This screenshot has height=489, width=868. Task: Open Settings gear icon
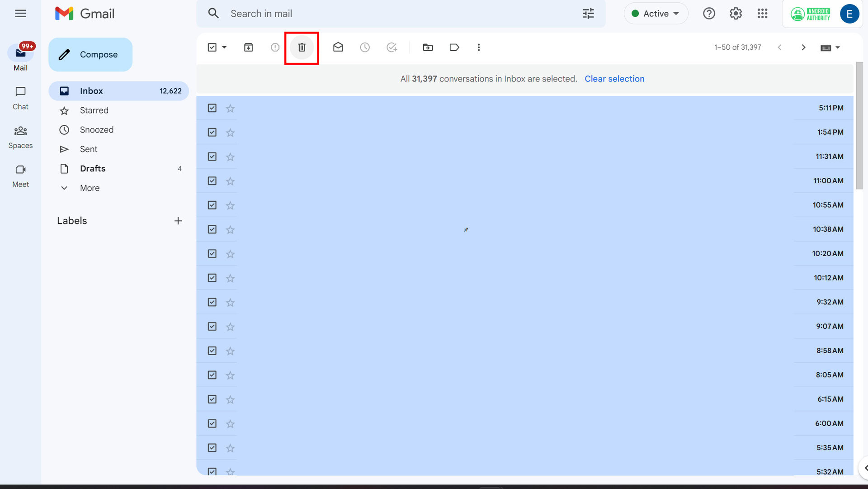736,14
